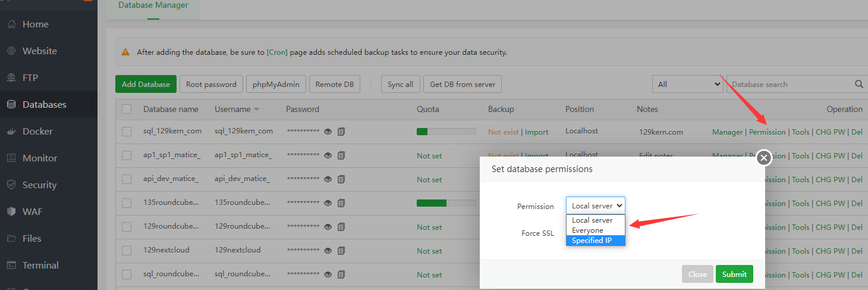Open Monitor in the sidebar menu
This screenshot has height=290, width=868.
(40, 158)
